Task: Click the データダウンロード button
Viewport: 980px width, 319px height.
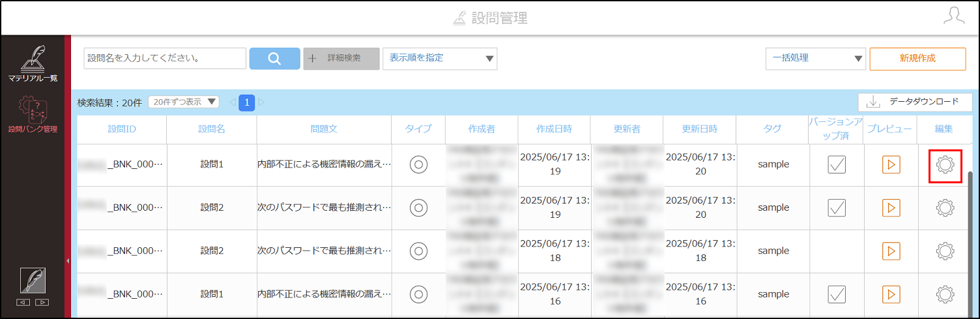Action: (915, 102)
